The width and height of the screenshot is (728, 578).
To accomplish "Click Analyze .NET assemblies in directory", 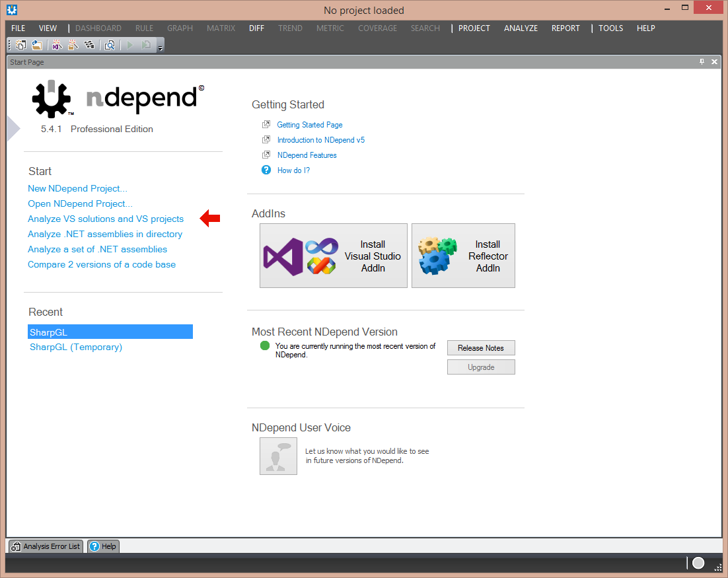I will pos(105,234).
